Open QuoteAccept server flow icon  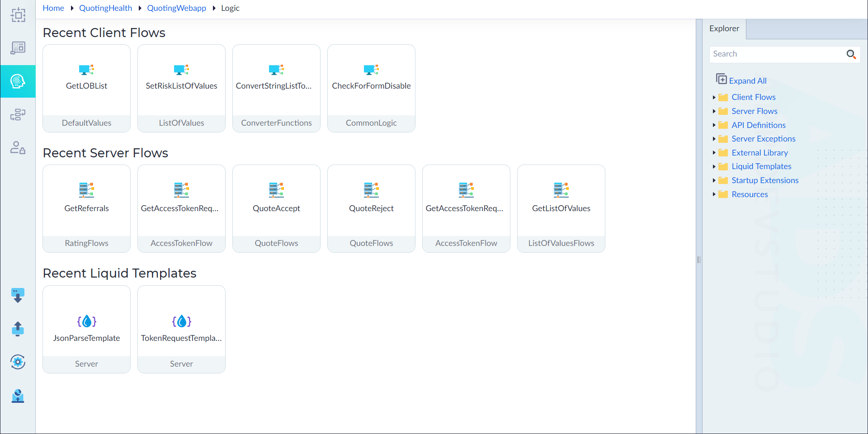tap(276, 190)
